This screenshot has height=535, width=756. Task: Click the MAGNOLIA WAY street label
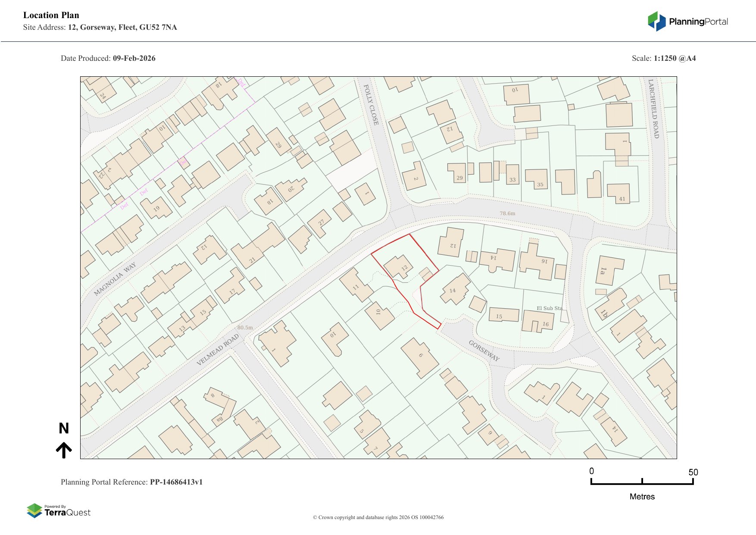[115, 279]
